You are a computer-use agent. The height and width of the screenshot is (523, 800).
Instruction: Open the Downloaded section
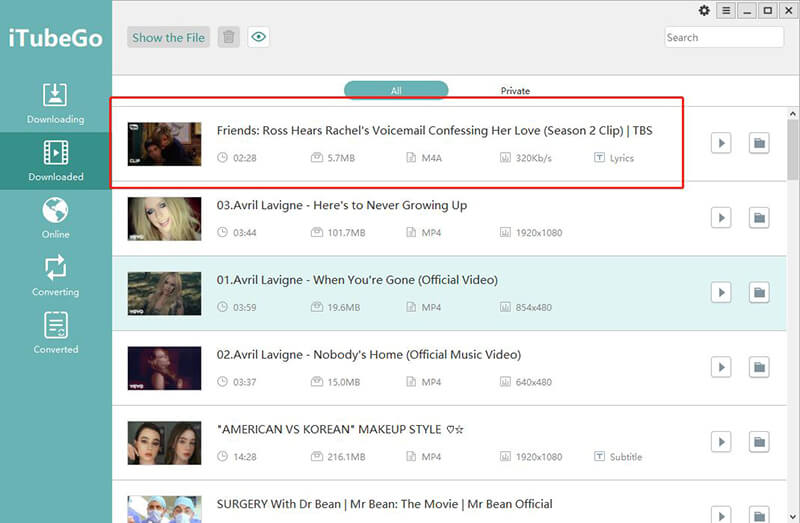point(56,161)
